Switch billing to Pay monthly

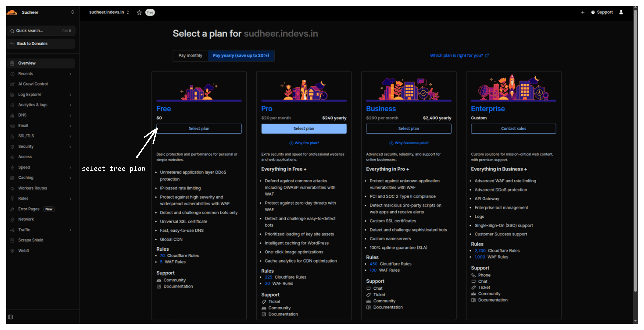point(190,55)
